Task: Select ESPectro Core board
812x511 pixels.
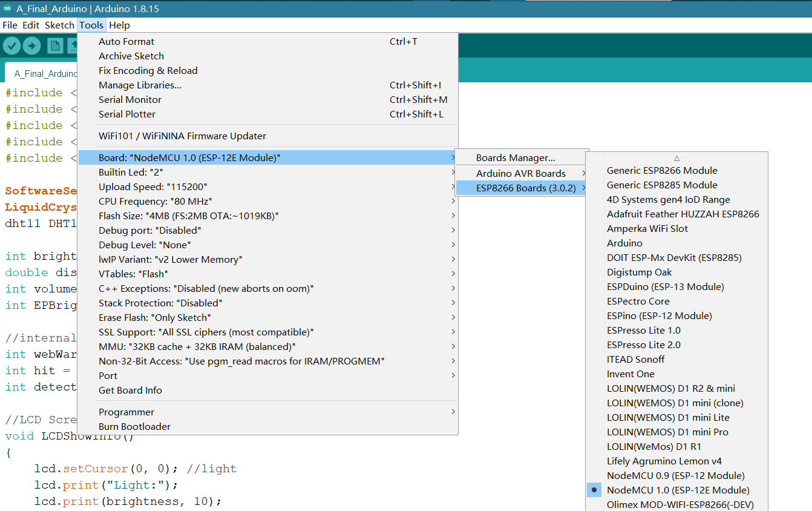Action: tap(677, 302)
